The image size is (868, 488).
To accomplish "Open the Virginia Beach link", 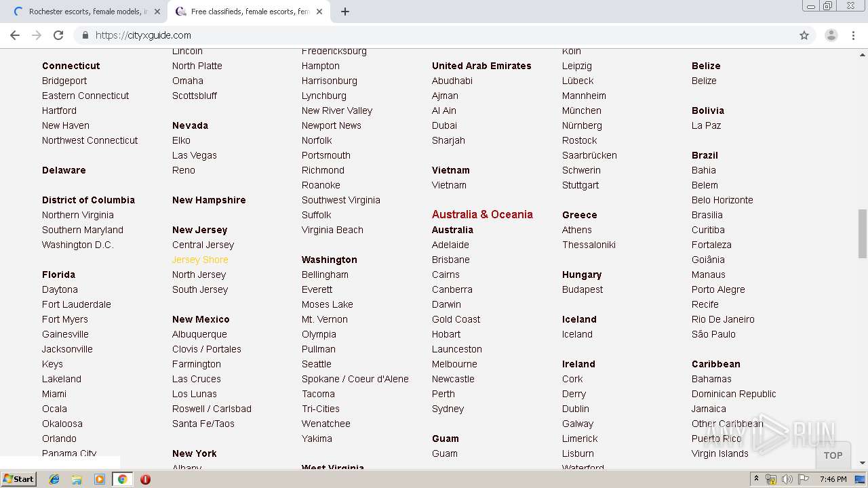I will click(x=332, y=230).
